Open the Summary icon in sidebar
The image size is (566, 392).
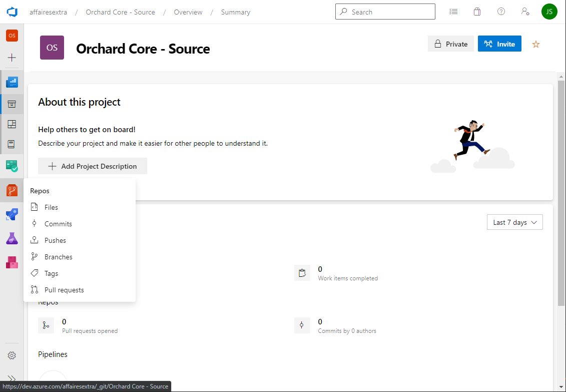(12, 104)
